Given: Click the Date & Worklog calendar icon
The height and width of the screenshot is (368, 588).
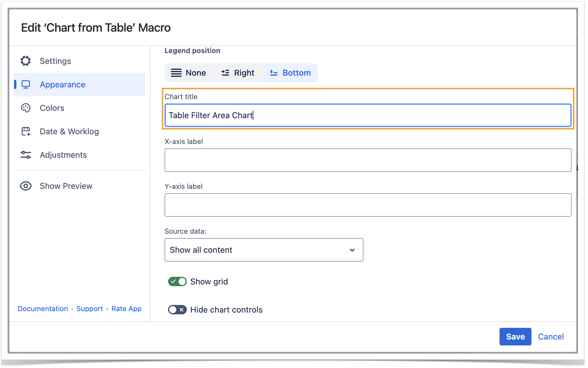Looking at the screenshot, I should [x=26, y=131].
